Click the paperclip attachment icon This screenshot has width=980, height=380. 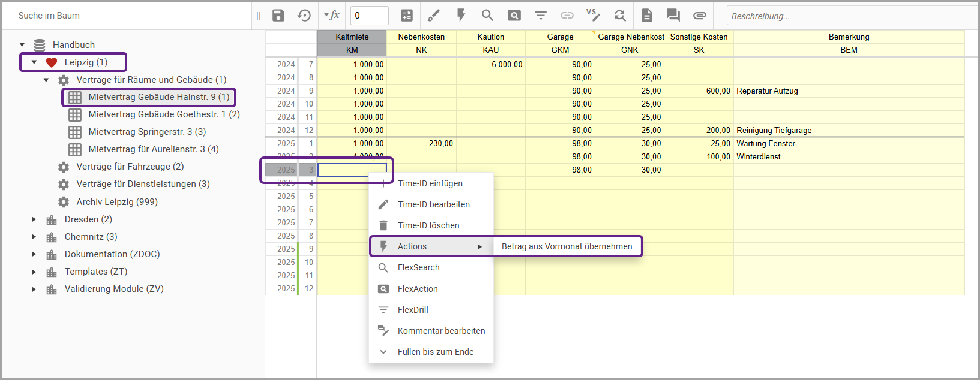coord(700,16)
